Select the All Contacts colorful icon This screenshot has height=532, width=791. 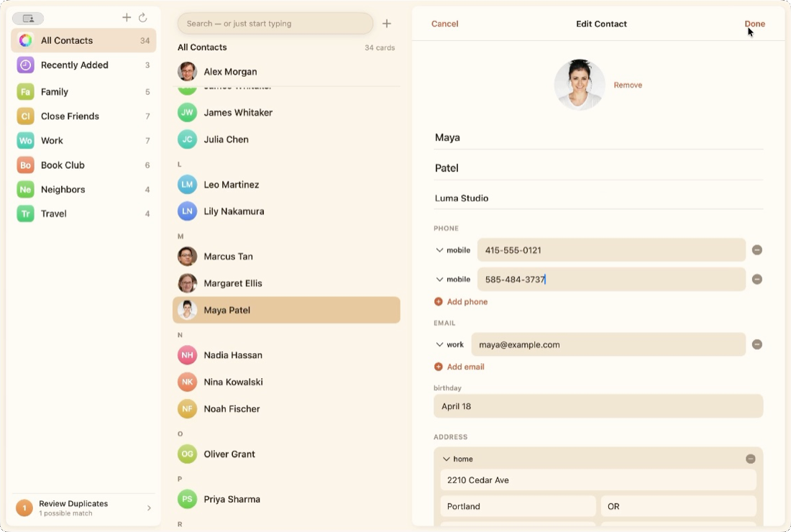(25, 40)
